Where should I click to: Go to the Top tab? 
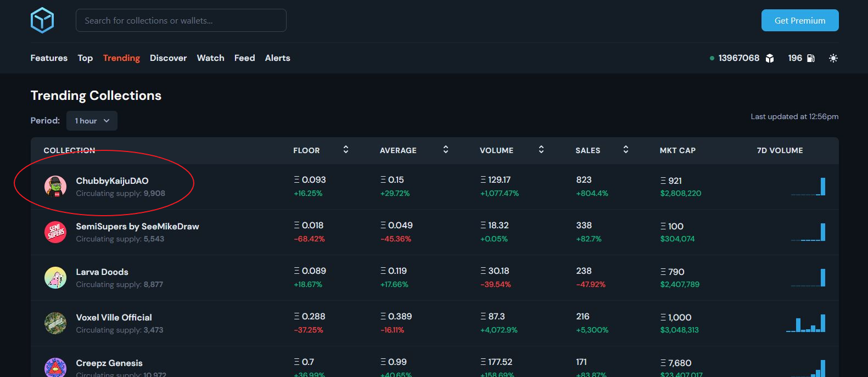click(85, 58)
